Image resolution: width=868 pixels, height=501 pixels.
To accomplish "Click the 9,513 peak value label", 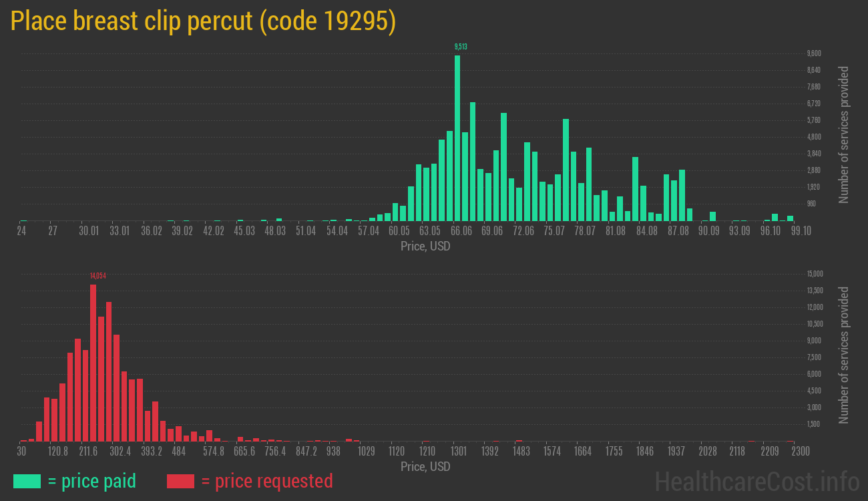I will coord(461,47).
